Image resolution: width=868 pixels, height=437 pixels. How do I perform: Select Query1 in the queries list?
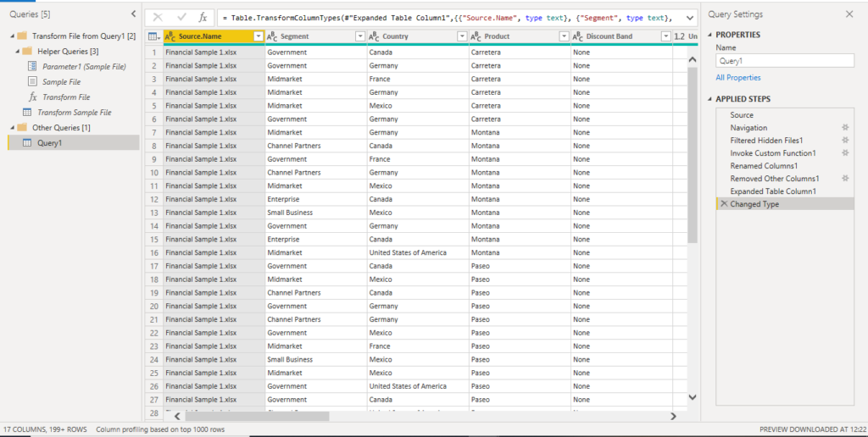73,143
